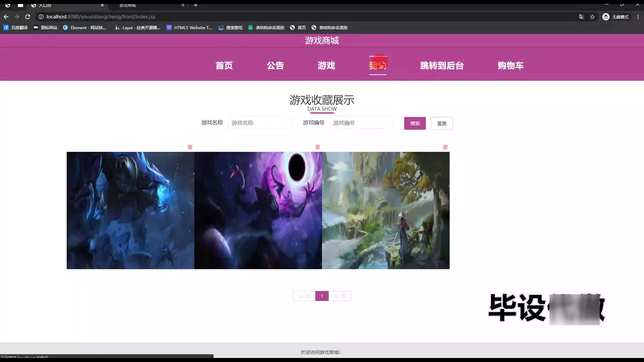
Task: Open the blue armored character game thumbnail
Action: 130,210
